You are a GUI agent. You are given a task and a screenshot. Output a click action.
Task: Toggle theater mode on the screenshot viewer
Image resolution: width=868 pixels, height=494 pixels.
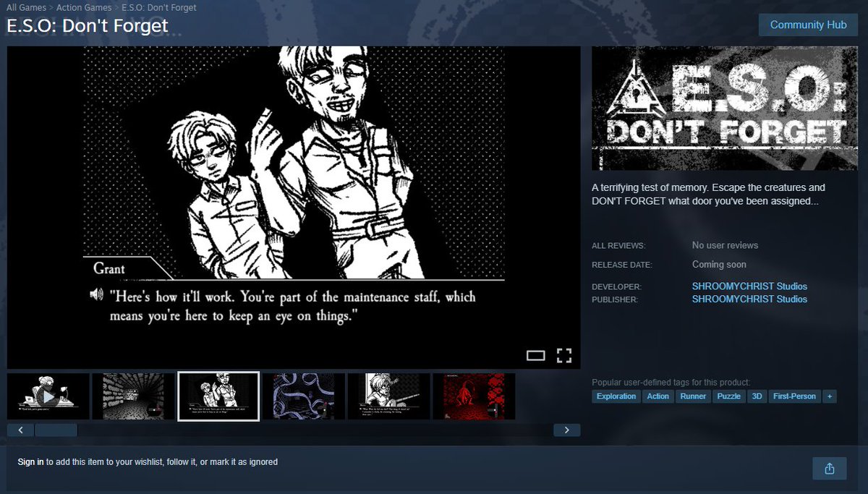[535, 355]
